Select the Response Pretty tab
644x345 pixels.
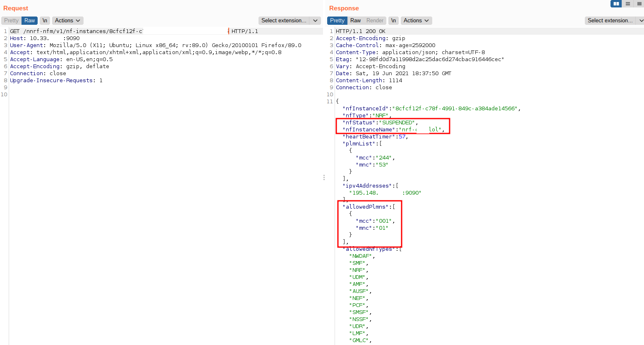point(337,20)
